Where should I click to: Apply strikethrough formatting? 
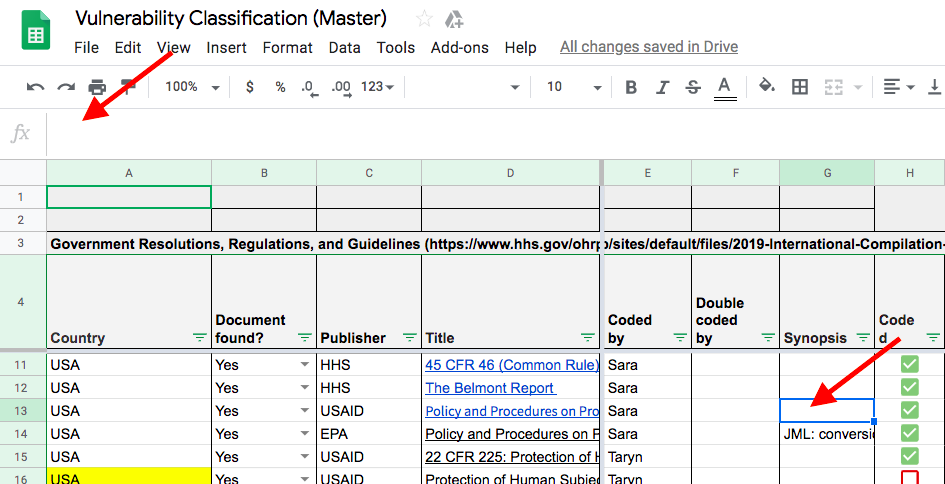(693, 87)
